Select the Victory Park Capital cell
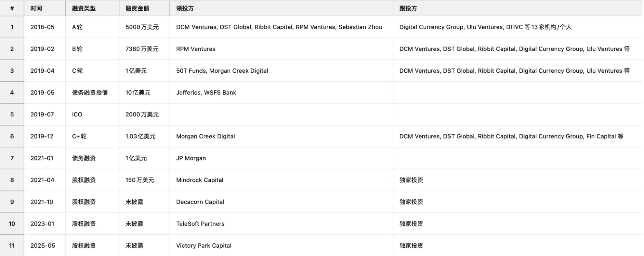The width and height of the screenshot is (644, 256). [281, 245]
